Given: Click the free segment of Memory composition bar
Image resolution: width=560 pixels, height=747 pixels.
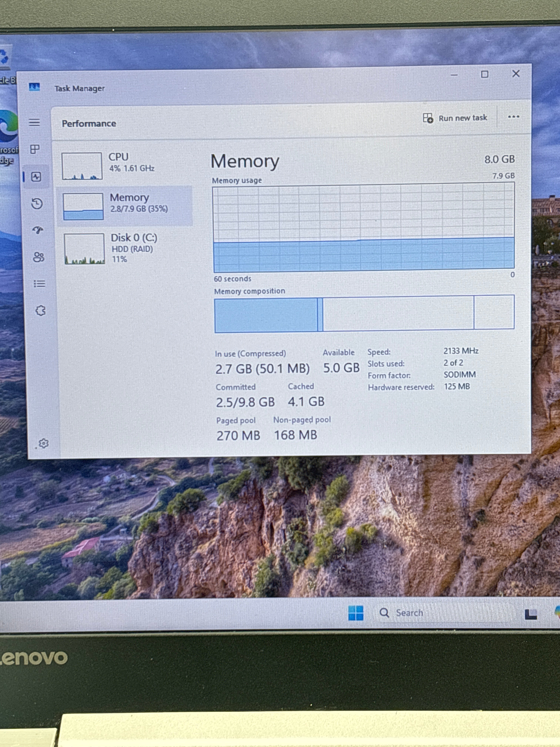Looking at the screenshot, I should point(494,312).
